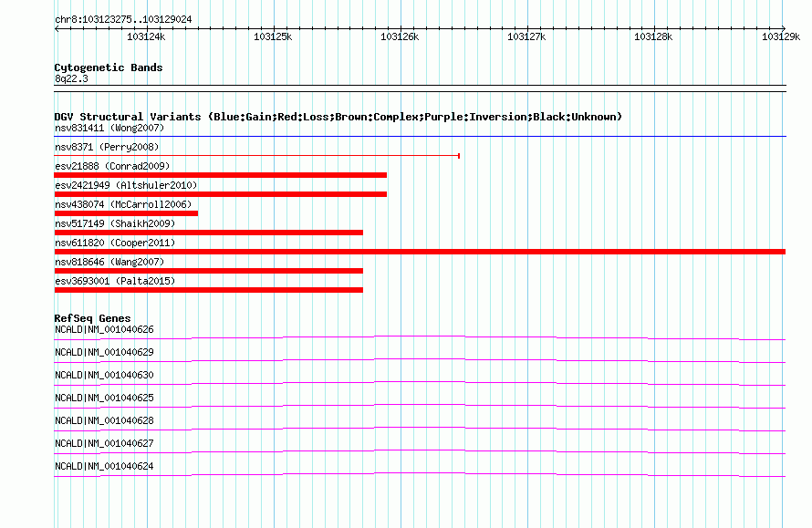Viewport: 812px width, 528px height.
Task: Select red bar under nsv818646 (Wang2007)
Action: [x=209, y=271]
